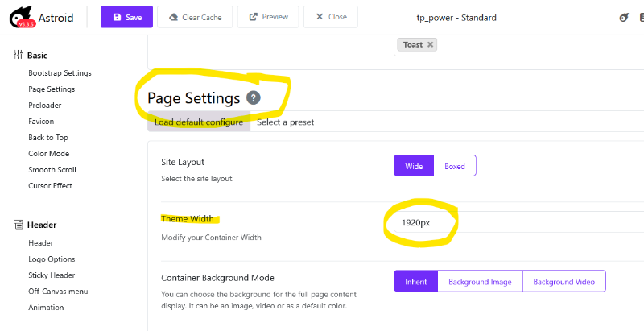Image resolution: width=644 pixels, height=331 pixels.
Task: Click the Header section layout icon
Action: [18, 225]
